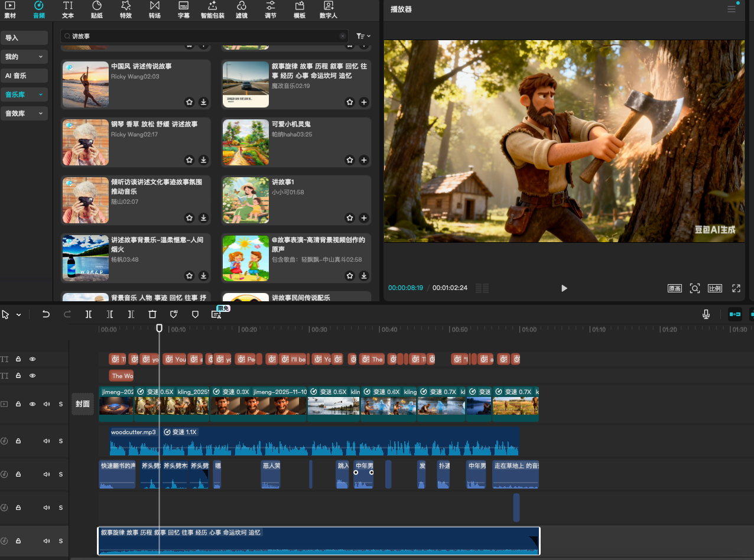Screen dimensions: 754x560
Task: Download the 中国风 讲述传说故事 track
Action: 203,102
